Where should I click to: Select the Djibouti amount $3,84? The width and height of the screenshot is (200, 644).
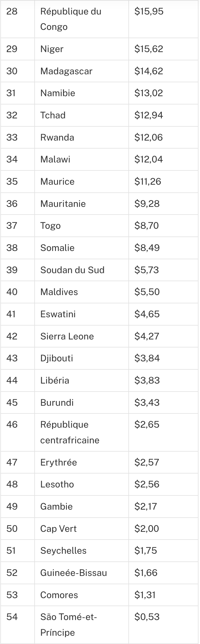pyautogui.click(x=147, y=358)
